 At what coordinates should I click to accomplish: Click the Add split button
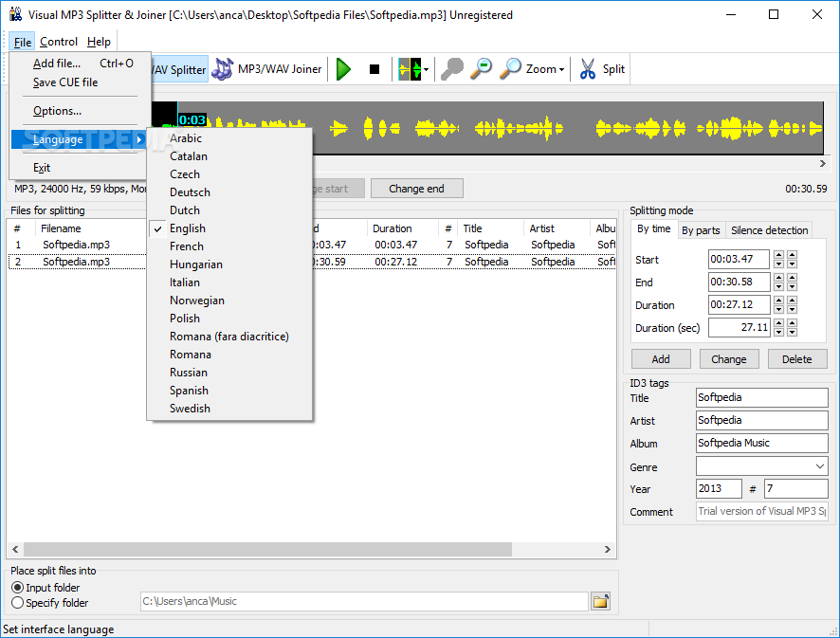[x=661, y=359]
